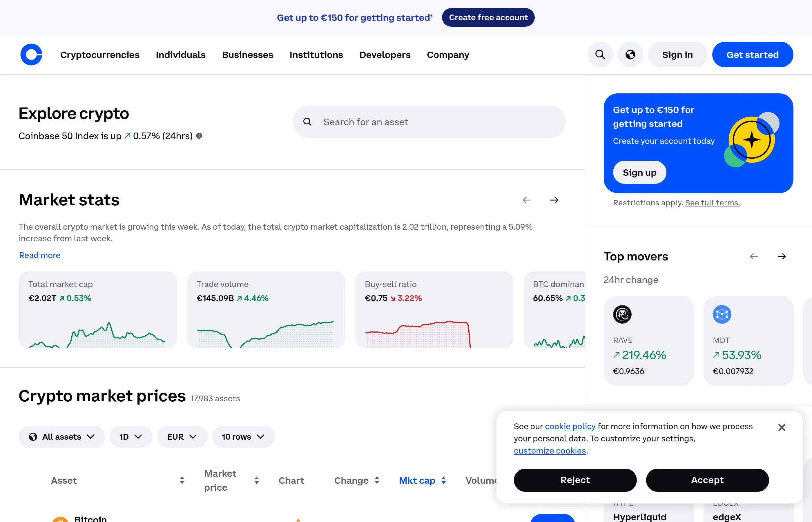
Task: Click the Sign up button in promo card
Action: click(639, 172)
